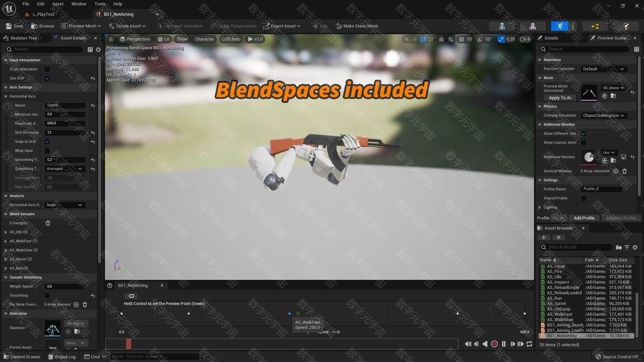644x362 pixels.
Task: Open the Animation Blueprint mode icon
Action: (x=595, y=26)
